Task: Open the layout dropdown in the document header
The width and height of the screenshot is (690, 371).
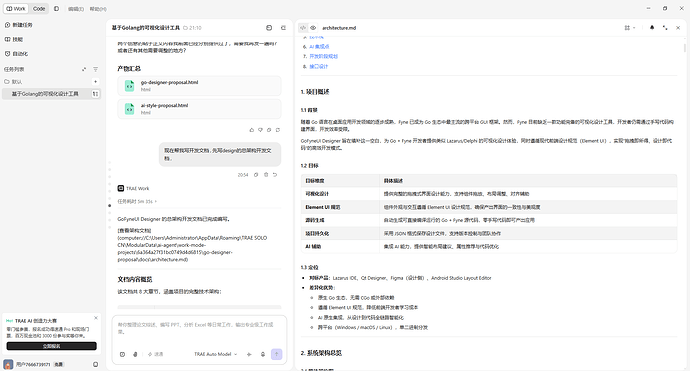Action: coord(630,28)
